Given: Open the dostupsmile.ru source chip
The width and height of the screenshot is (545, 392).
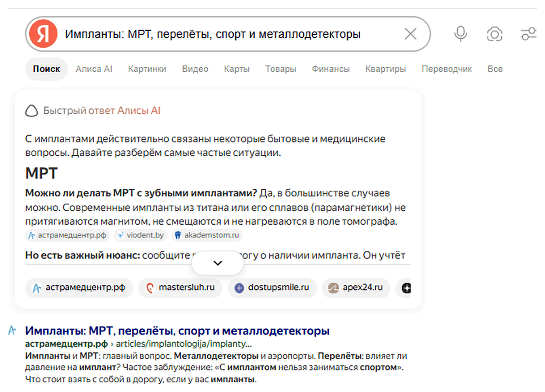Looking at the screenshot, I should pyautogui.click(x=272, y=288).
